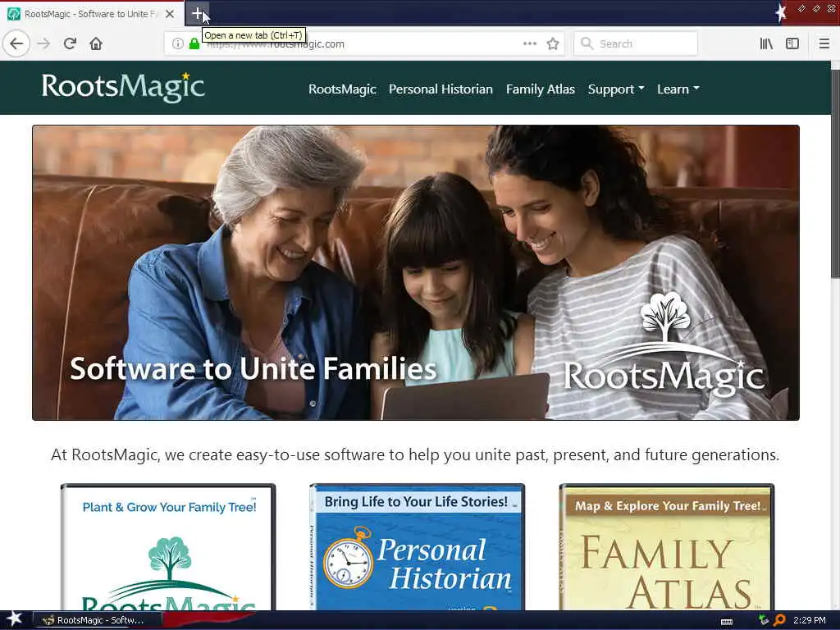Click the keyboard tray icon
The width and height of the screenshot is (840, 630).
point(727,622)
